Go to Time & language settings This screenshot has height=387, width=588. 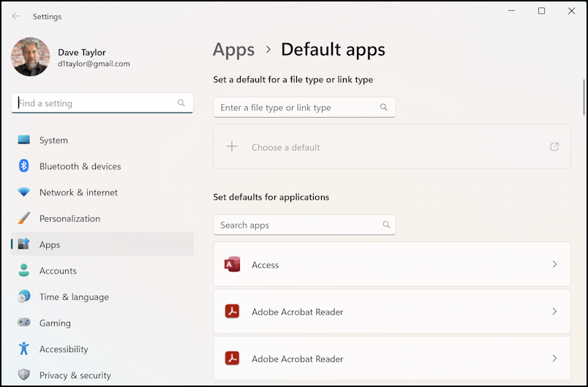point(102,296)
